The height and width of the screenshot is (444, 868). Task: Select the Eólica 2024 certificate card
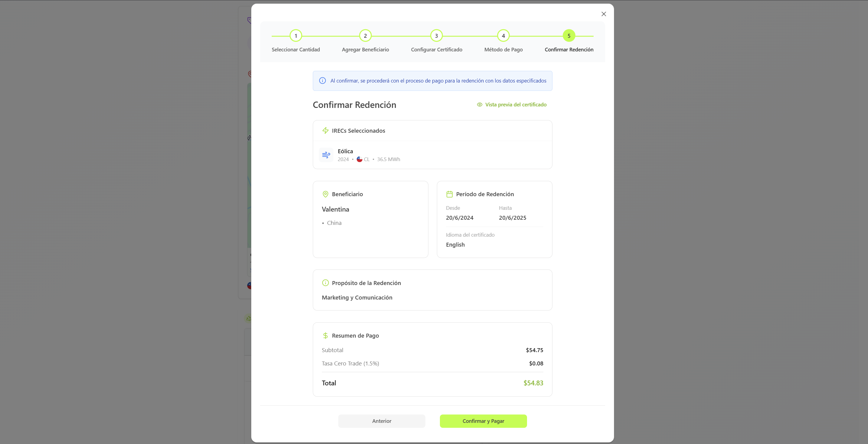coord(432,155)
